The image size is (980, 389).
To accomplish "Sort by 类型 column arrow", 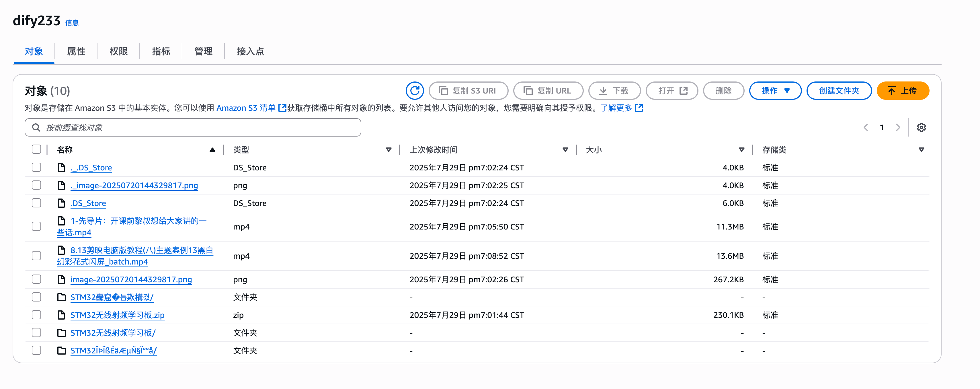I will coord(389,149).
